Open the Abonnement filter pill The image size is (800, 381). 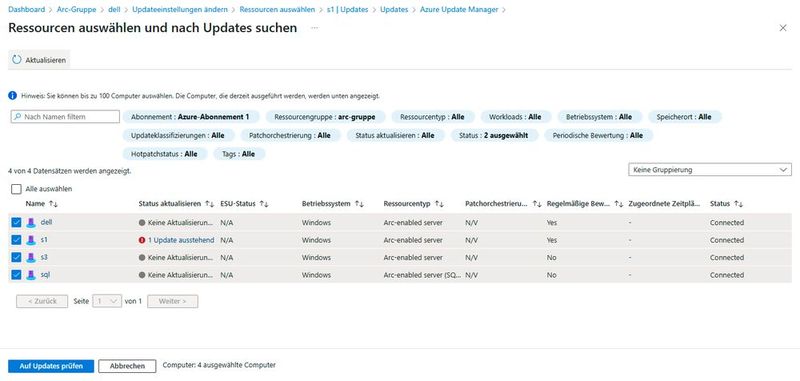(190, 117)
